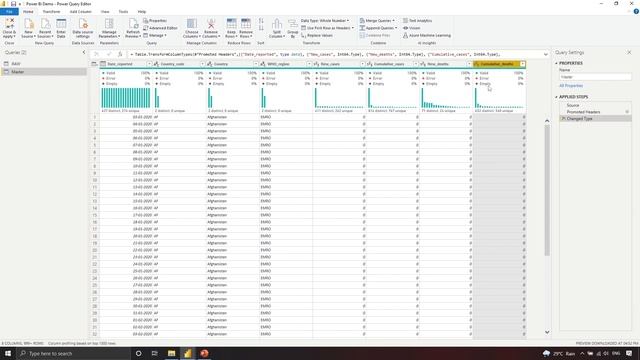Switch to the Home ribbon tab
The width and height of the screenshot is (640, 360).
tap(28, 11)
